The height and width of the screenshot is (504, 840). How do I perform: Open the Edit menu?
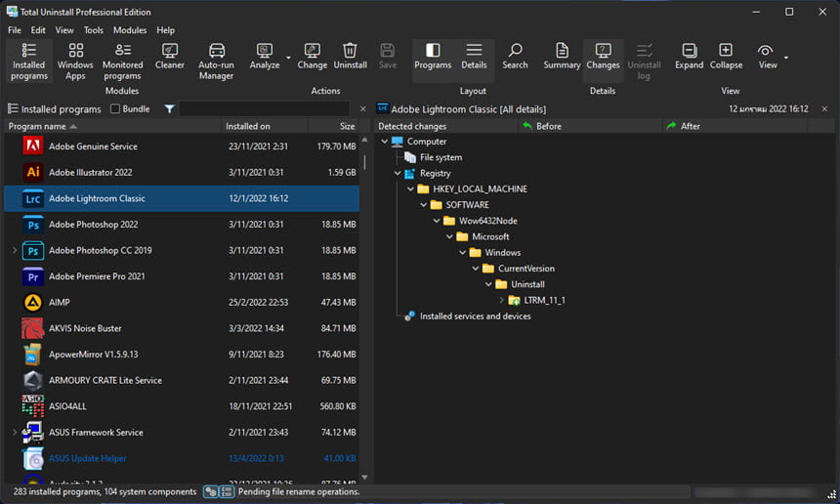pyautogui.click(x=38, y=30)
